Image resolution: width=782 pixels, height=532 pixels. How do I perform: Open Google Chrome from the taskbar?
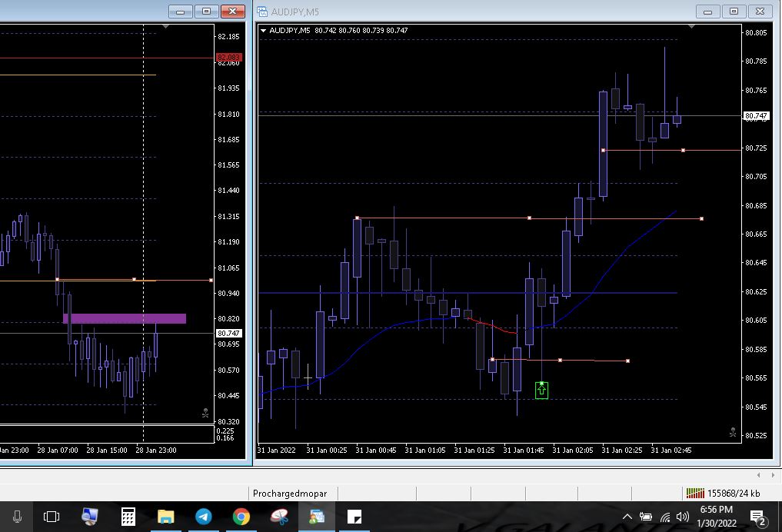tap(241, 517)
